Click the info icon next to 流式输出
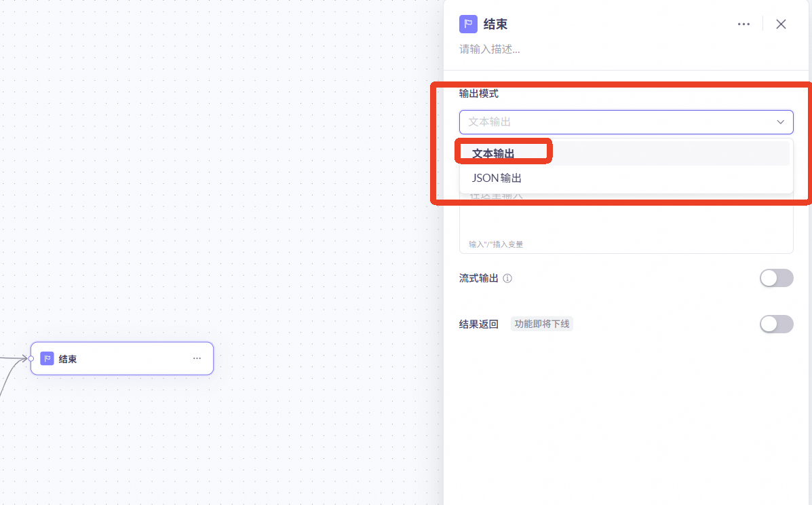The width and height of the screenshot is (812, 505). (507, 279)
